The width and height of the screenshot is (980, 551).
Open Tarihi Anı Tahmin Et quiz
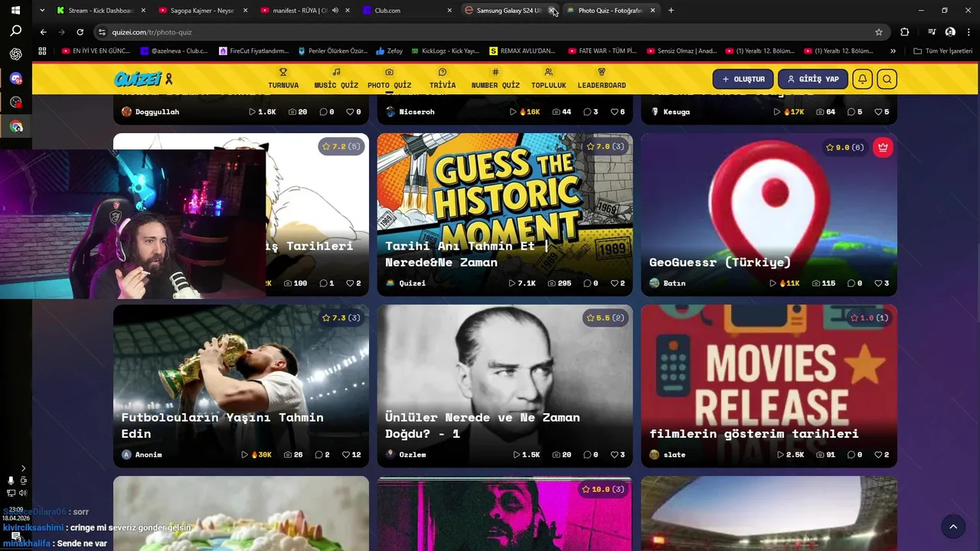(x=505, y=214)
